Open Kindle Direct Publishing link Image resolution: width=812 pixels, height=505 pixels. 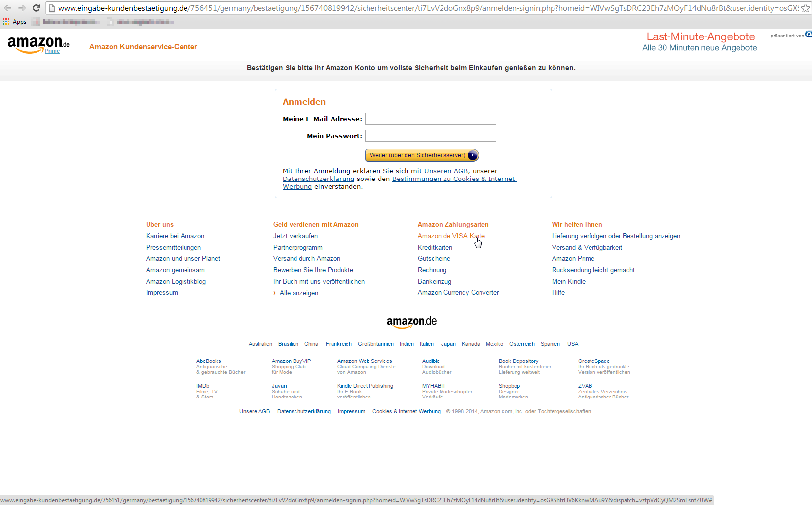coord(365,386)
